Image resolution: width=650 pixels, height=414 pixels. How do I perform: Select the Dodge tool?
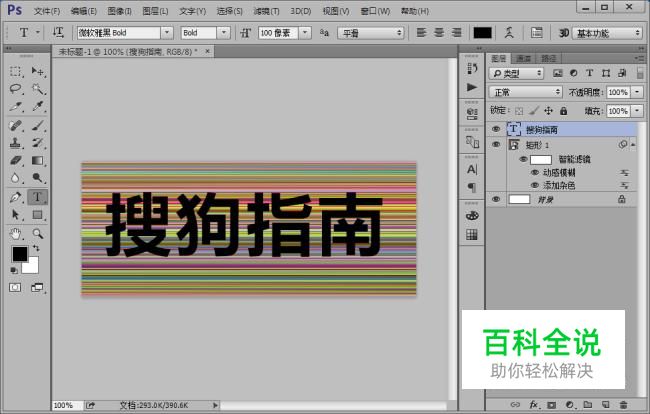coord(38,178)
